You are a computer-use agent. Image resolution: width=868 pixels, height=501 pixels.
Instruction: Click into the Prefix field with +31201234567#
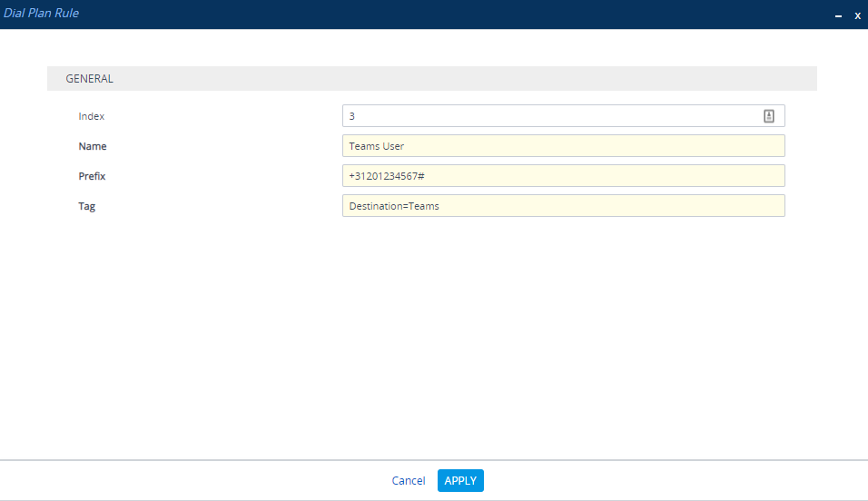coord(563,176)
